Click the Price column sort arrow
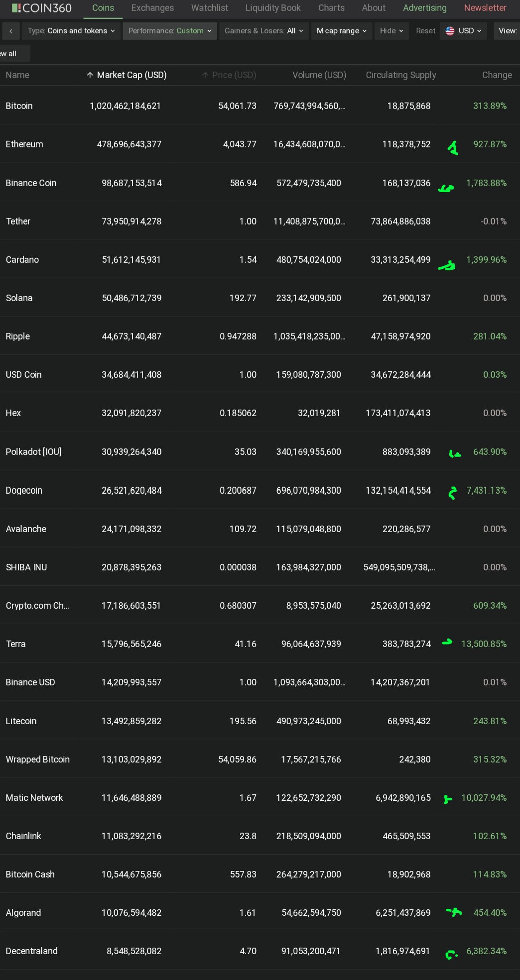 (x=205, y=75)
